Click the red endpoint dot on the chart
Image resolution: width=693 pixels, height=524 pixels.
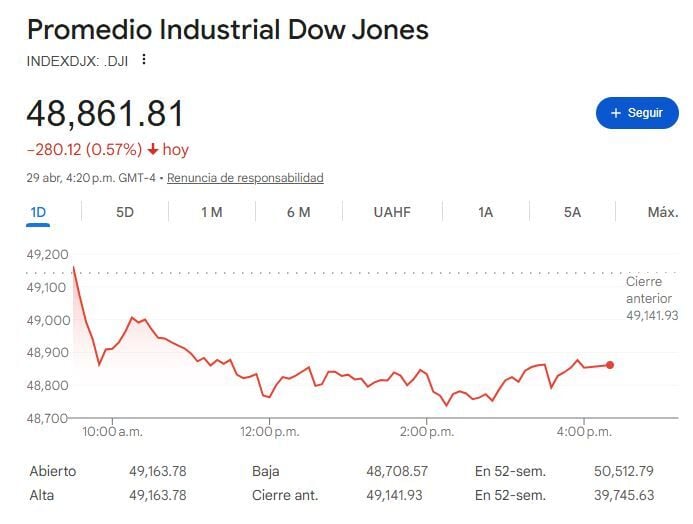610,365
